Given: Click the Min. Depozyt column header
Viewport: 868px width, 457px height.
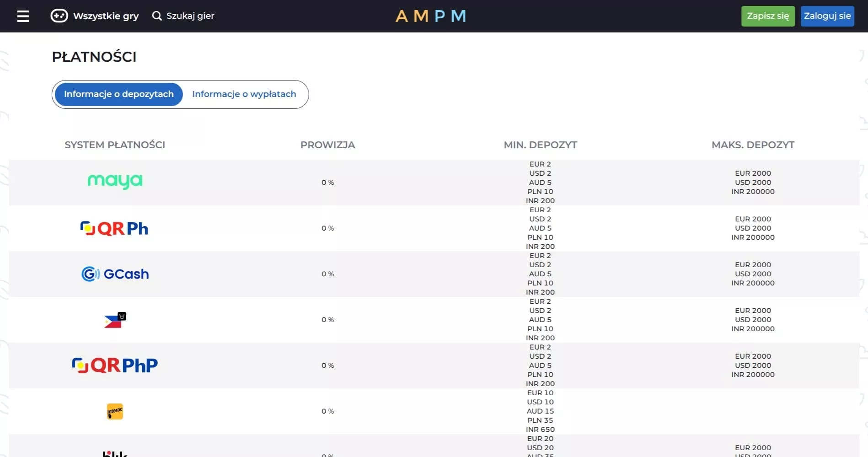Looking at the screenshot, I should (x=540, y=145).
